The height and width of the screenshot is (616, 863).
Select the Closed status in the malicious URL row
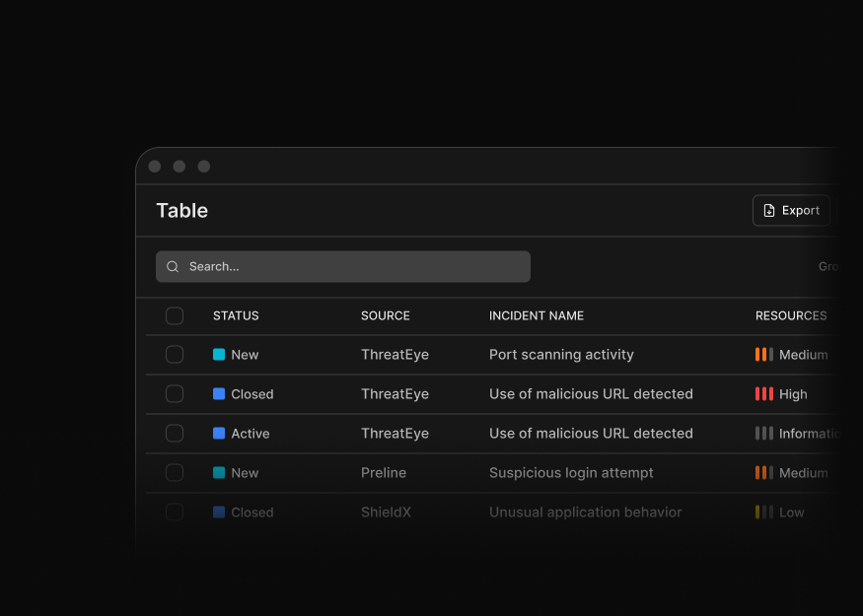pos(252,394)
